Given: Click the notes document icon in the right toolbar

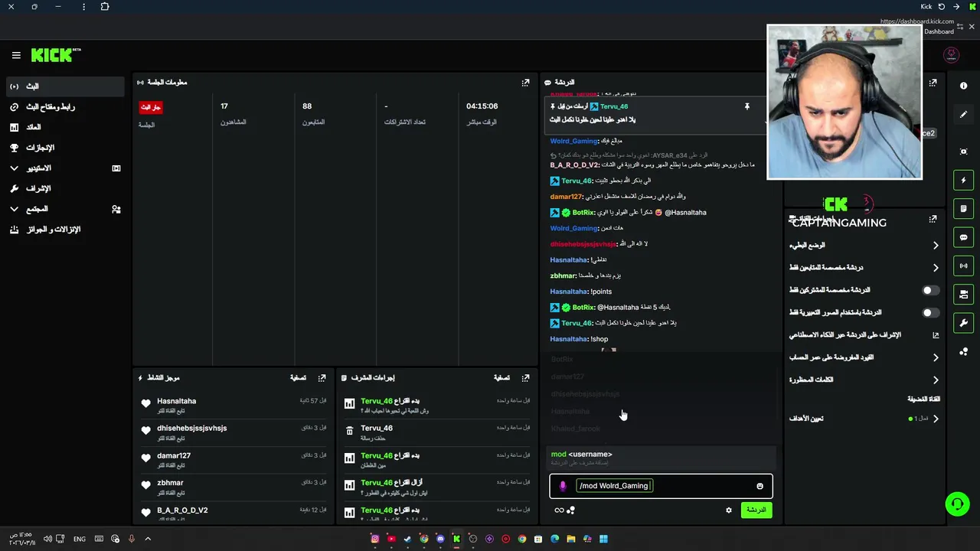Looking at the screenshot, I should coord(963,209).
